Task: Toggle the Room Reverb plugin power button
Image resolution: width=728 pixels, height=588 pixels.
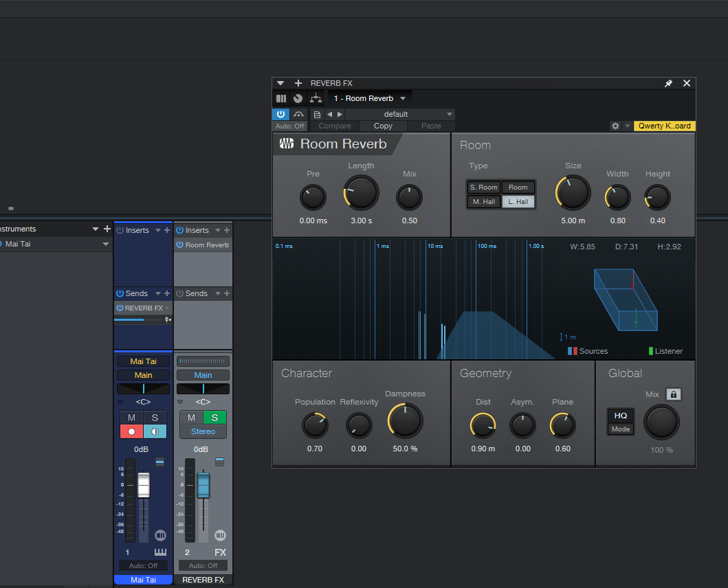Action: (281, 114)
